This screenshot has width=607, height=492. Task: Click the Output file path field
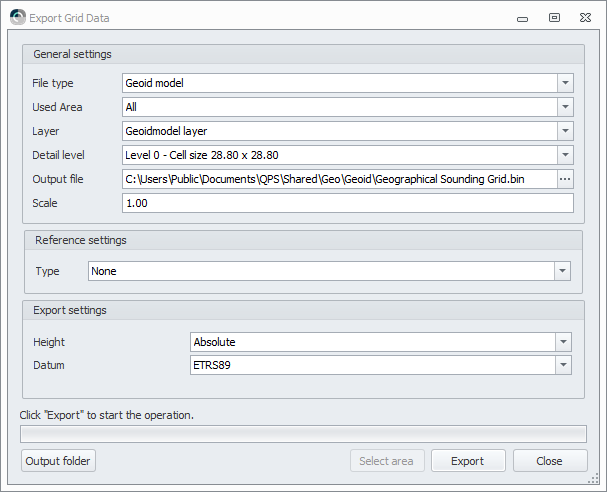[x=338, y=179]
